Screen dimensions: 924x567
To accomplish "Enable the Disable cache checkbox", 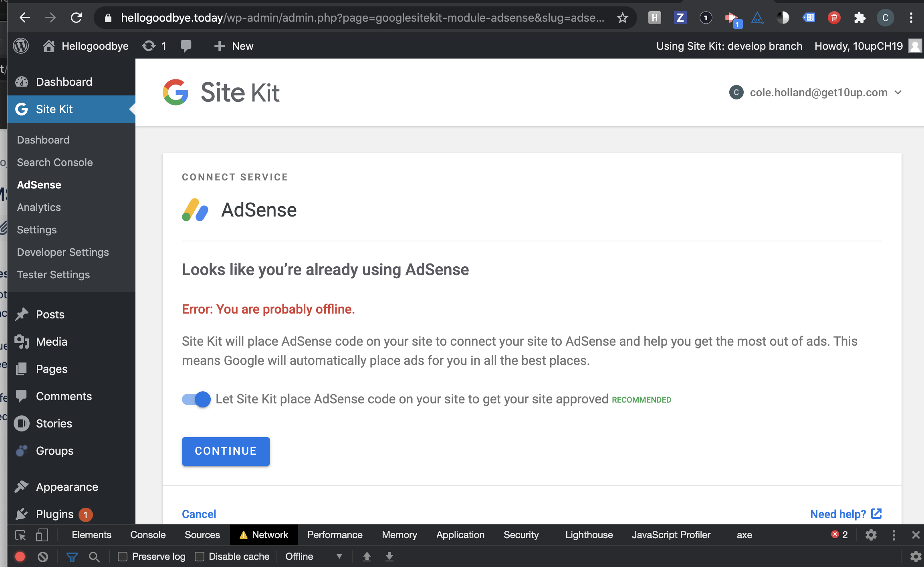I will coord(200,557).
